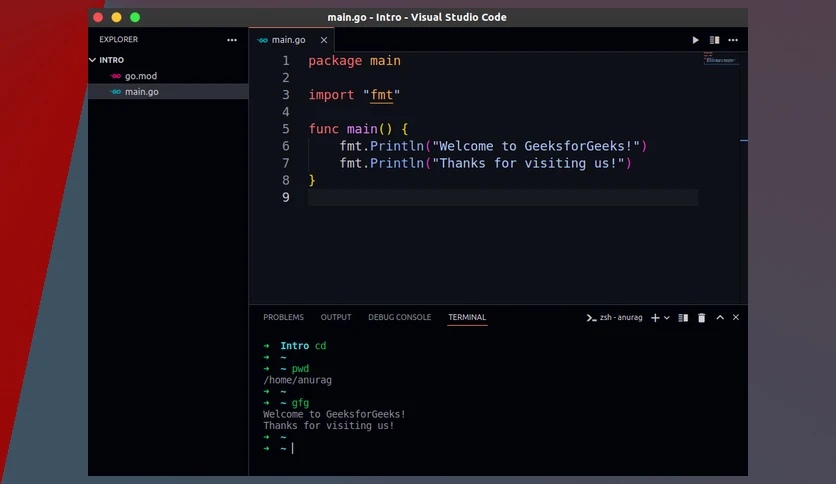Click the Go icon beside main.go file
Screen dimensions: 836x484
point(116,92)
